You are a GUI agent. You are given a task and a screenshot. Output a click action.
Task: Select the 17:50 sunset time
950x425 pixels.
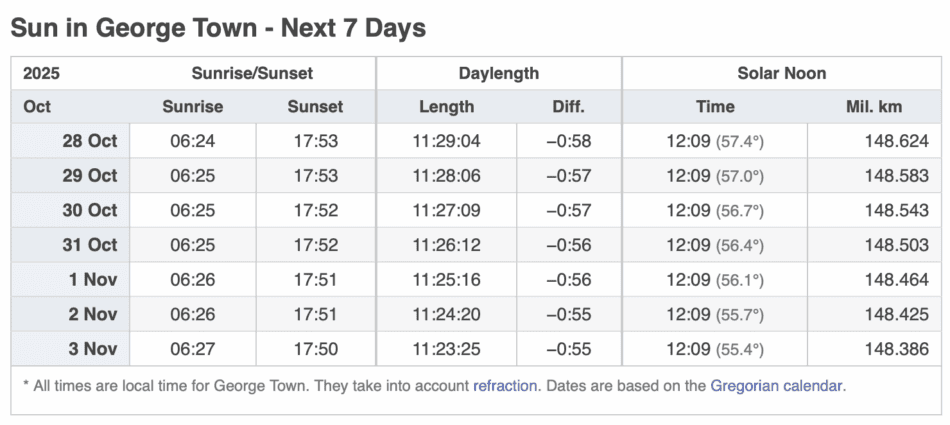315,349
